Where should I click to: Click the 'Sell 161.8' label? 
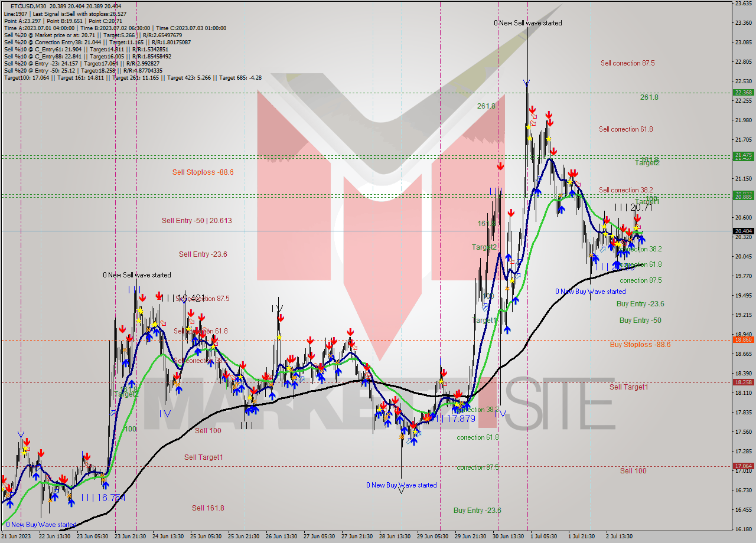208,508
